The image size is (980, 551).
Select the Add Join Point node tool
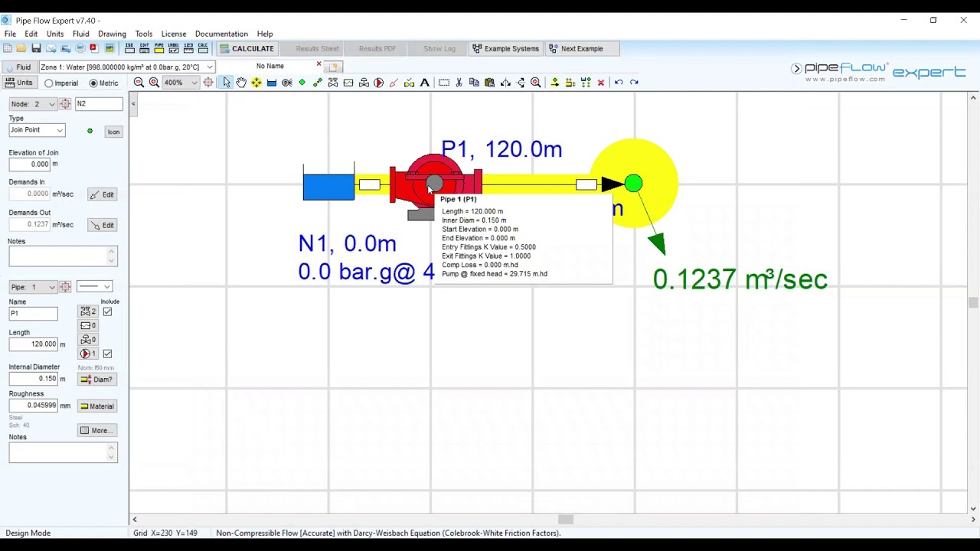[302, 83]
